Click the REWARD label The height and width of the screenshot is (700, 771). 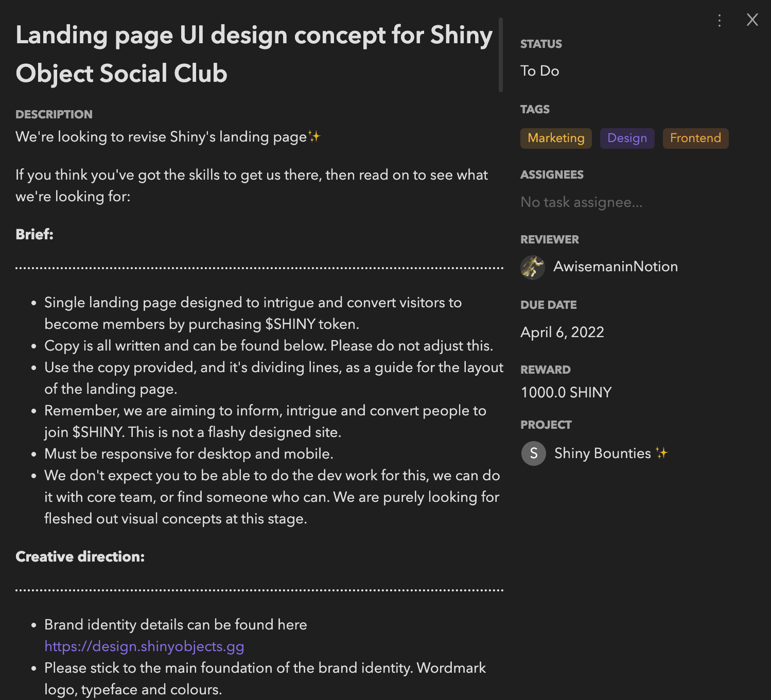[546, 370]
